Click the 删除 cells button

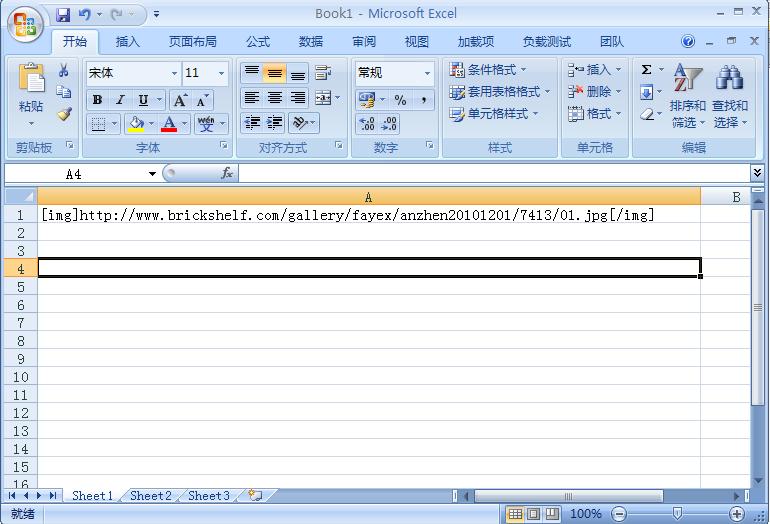pyautogui.click(x=595, y=92)
